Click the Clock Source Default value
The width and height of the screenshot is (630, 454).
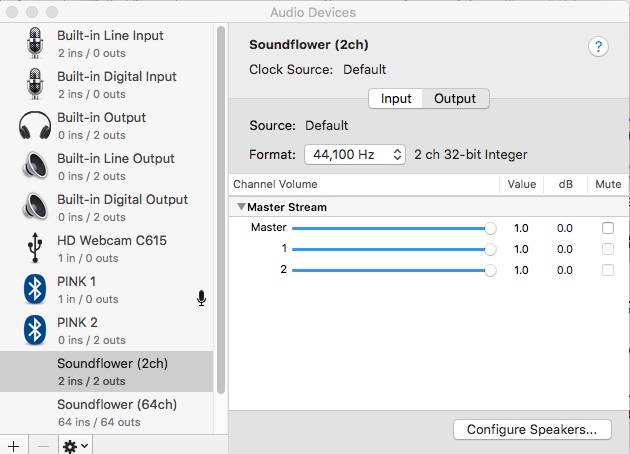(x=364, y=70)
